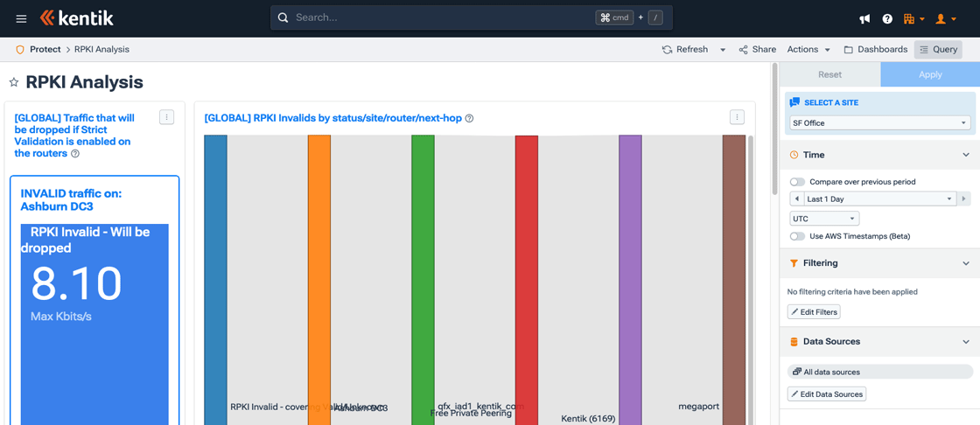Open the announcements megaphone icon

pos(865,18)
